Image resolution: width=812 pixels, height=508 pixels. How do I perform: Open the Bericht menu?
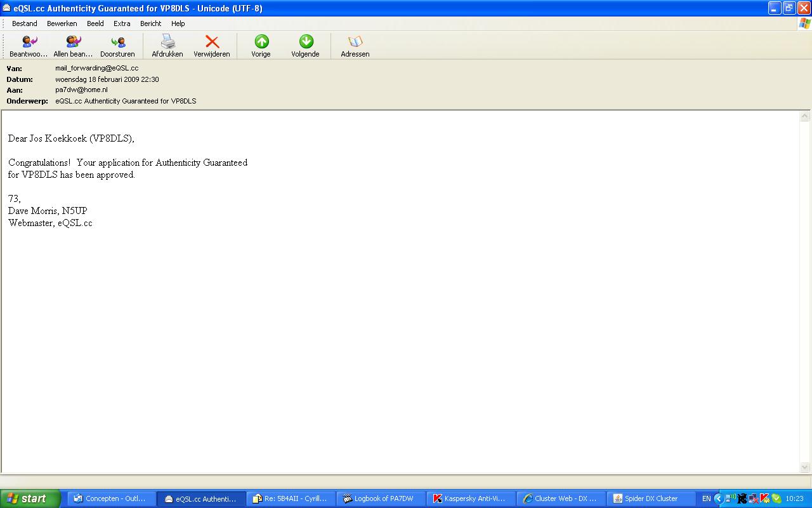click(151, 23)
